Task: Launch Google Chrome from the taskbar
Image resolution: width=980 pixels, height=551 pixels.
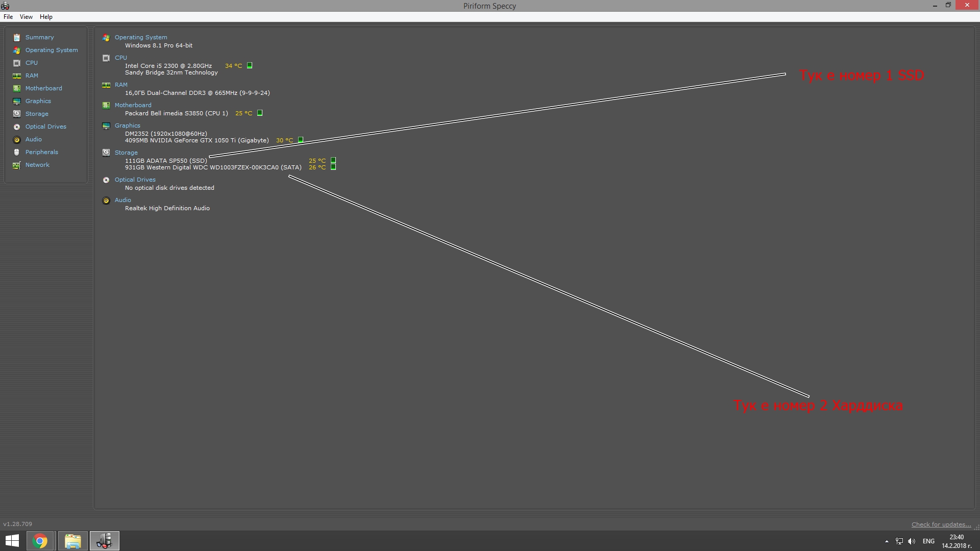Action: tap(40, 541)
